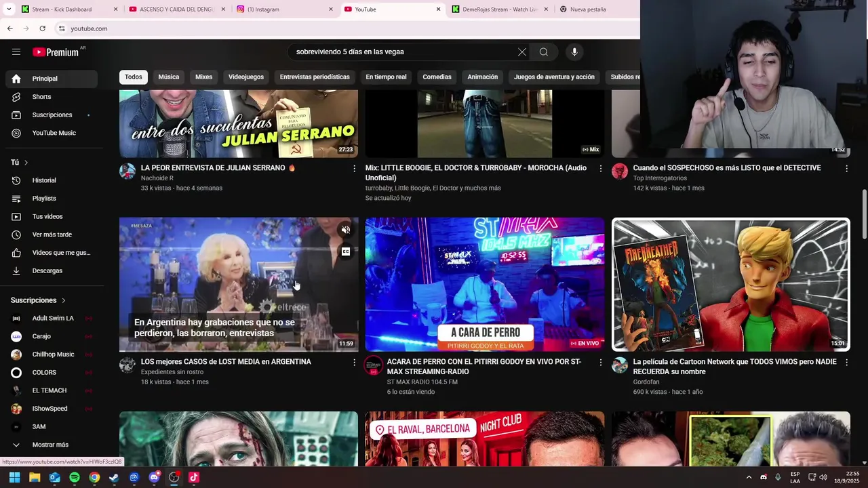
Task: Open Expedientes sin rostro channel link
Action: click(x=172, y=372)
